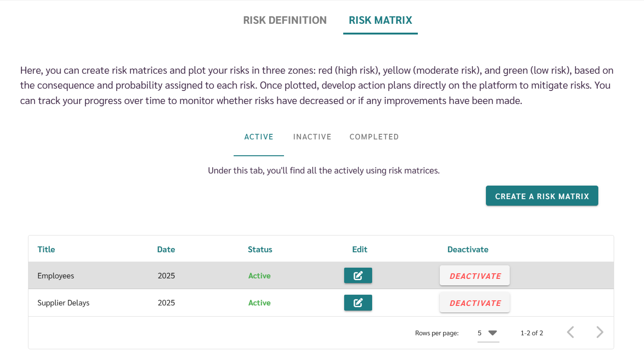Image resolution: width=644 pixels, height=353 pixels.
Task: Open the Completed matrices tab
Action: click(374, 137)
